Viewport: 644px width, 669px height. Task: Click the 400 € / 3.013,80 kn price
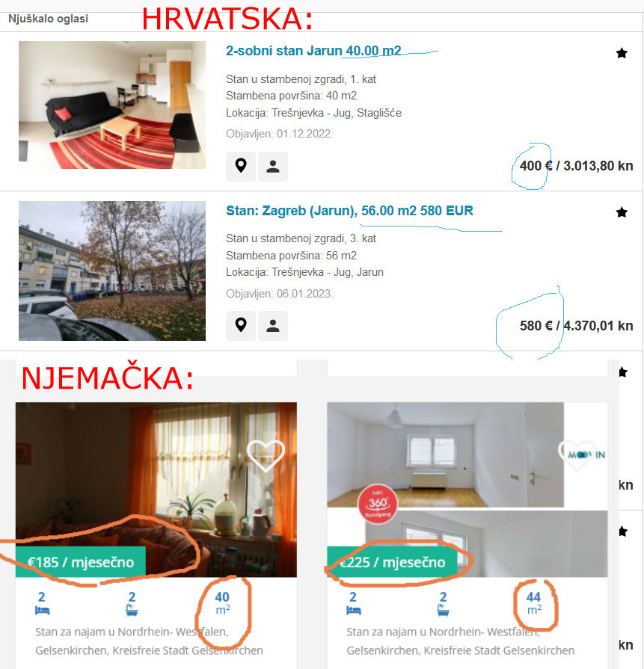click(x=576, y=166)
